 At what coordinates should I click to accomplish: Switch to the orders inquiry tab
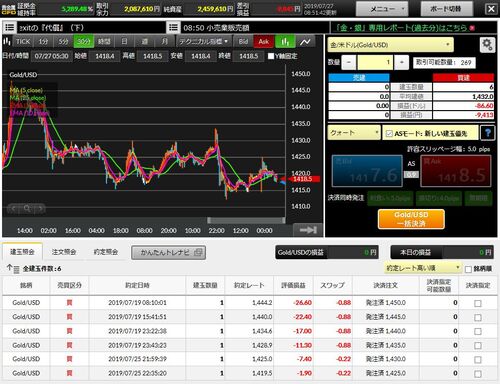(x=64, y=252)
